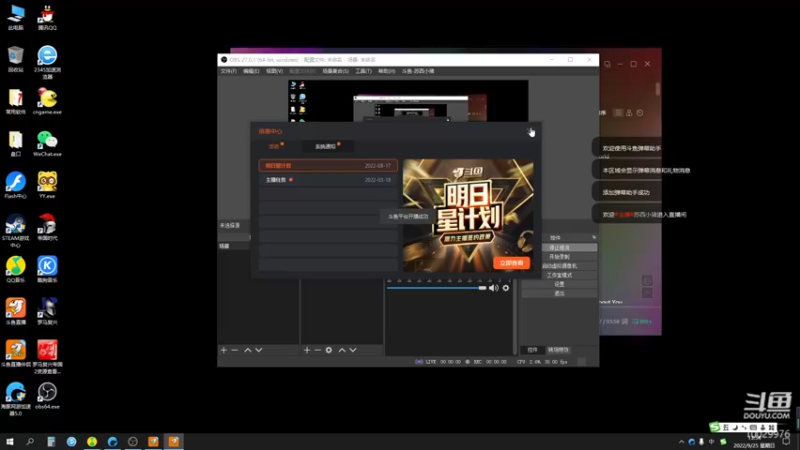The width and height of the screenshot is (800, 450).
Task: Move scene down arrow in OBS scenes panel
Action: click(x=259, y=350)
